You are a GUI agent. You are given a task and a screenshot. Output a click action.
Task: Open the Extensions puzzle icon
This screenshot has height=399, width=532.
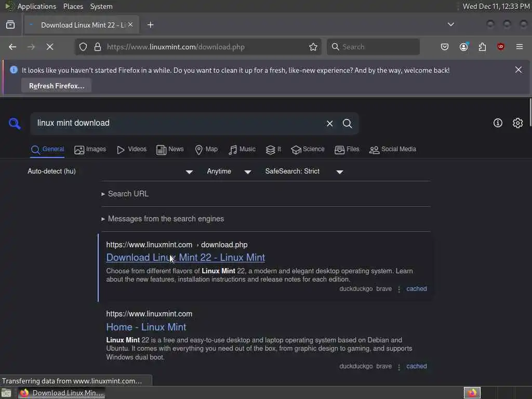point(482,47)
